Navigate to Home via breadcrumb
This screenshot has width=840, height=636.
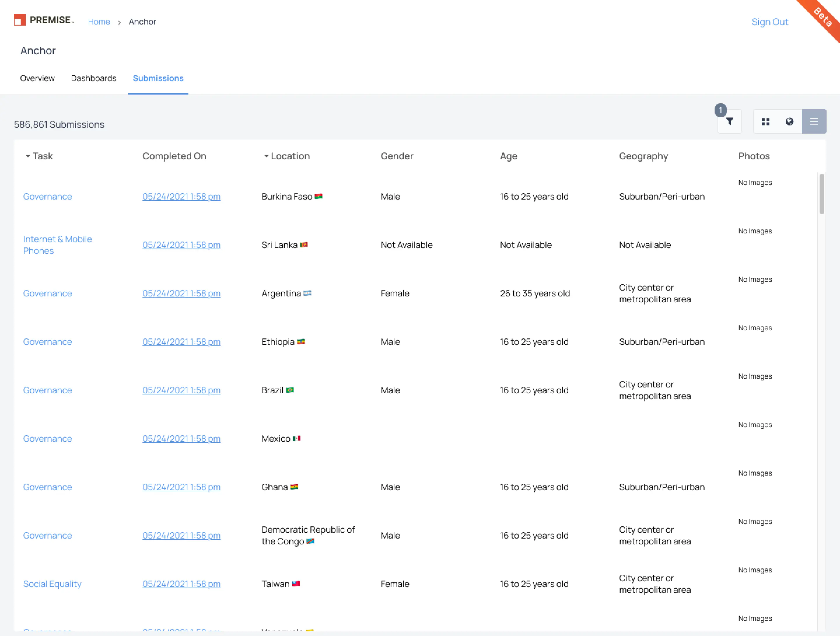pyautogui.click(x=99, y=22)
